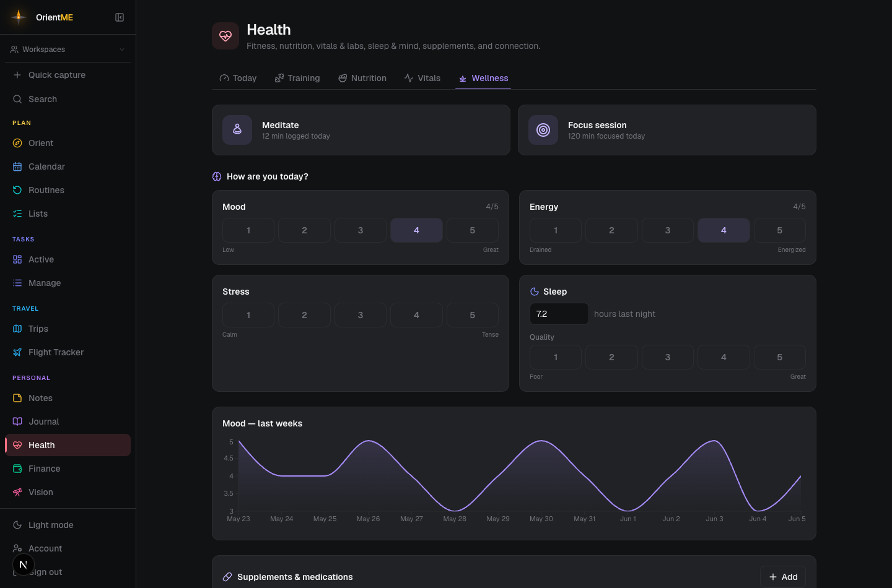Click the Meditate icon tile
The image size is (892, 588).
237,130
